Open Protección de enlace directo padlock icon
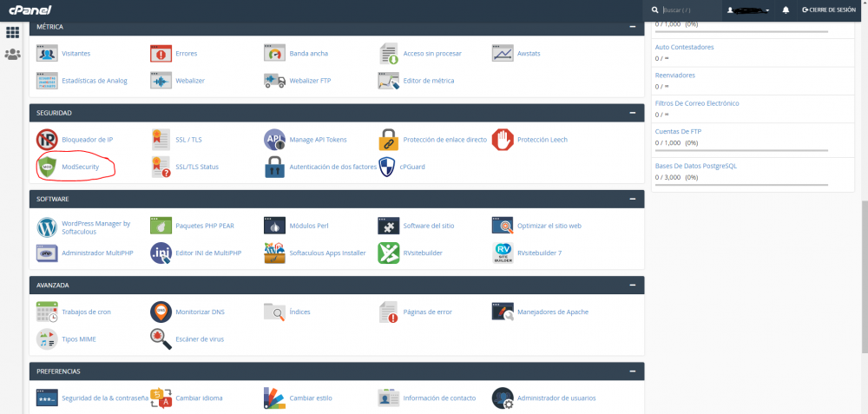The image size is (868, 414). click(x=389, y=140)
